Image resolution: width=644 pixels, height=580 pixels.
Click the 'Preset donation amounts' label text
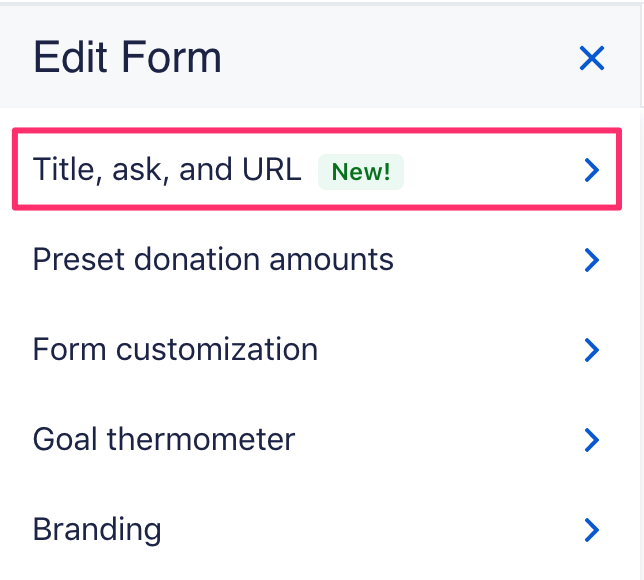[x=213, y=260]
